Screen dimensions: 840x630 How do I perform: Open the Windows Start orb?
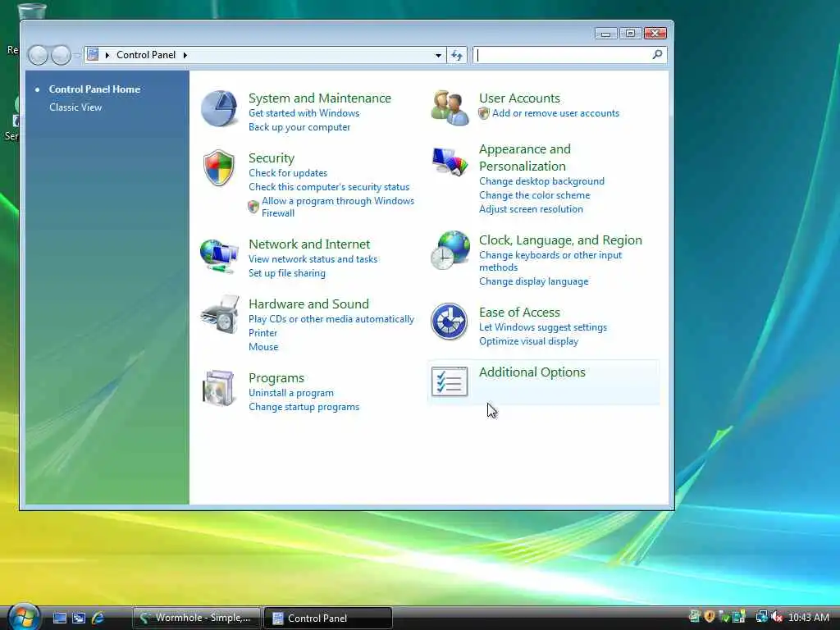pos(24,617)
